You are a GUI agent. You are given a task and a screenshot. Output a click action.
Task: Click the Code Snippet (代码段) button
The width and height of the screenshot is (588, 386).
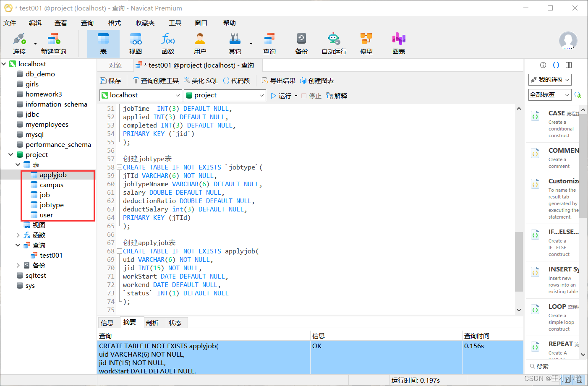coord(237,81)
